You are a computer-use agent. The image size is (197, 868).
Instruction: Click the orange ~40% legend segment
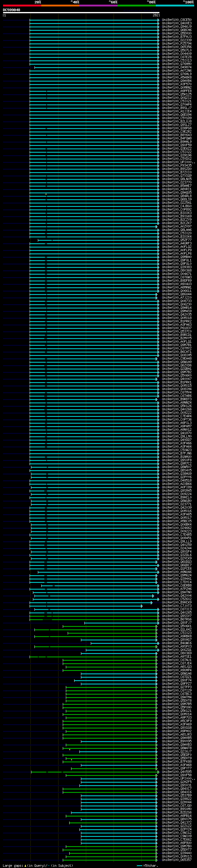[60, 6]
